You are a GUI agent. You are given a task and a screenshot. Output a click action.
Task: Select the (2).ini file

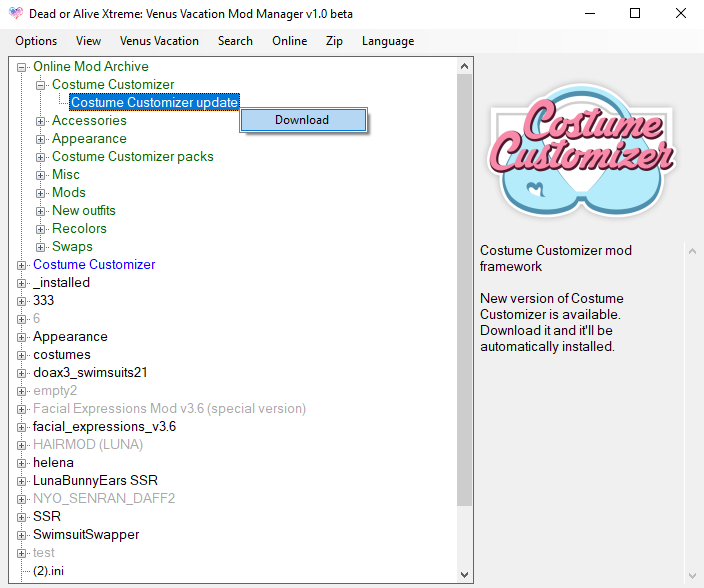tap(48, 570)
